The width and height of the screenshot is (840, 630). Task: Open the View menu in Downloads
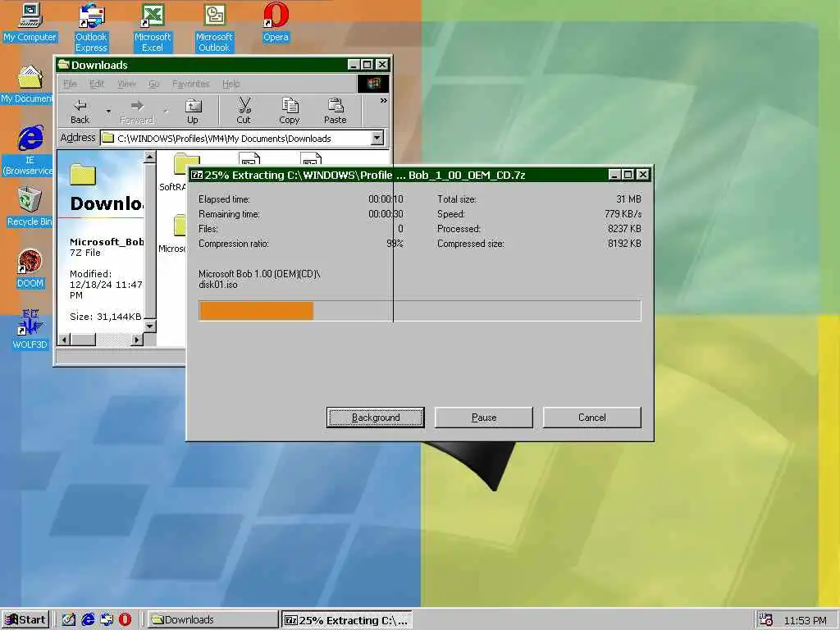[x=126, y=84]
